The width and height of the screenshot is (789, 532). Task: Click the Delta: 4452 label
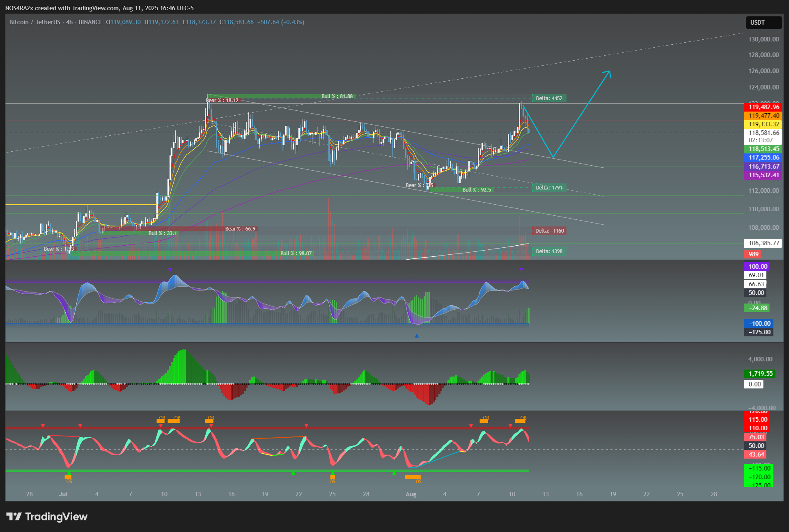click(x=549, y=98)
